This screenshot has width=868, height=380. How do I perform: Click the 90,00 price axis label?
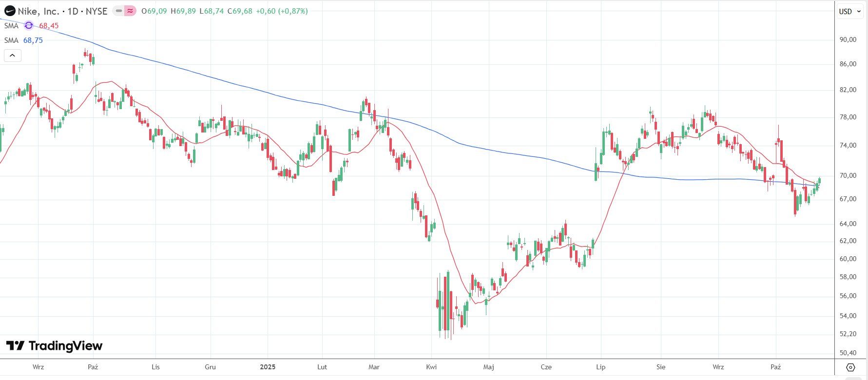[x=848, y=39]
